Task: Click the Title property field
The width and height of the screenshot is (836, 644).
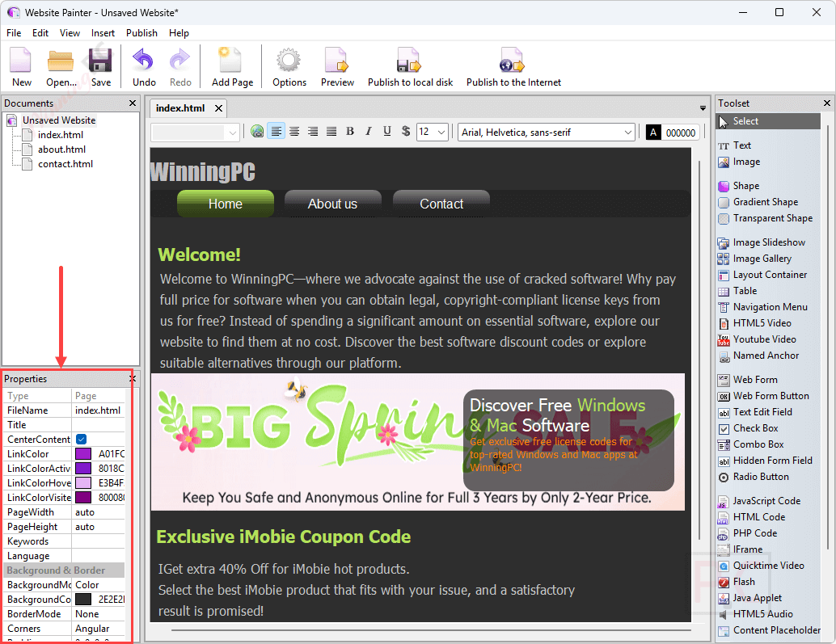Action: (x=98, y=425)
